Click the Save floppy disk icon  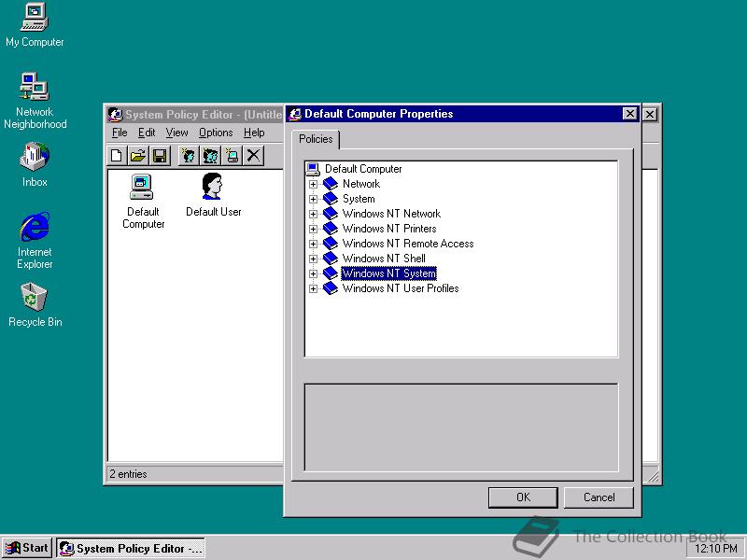pos(160,156)
